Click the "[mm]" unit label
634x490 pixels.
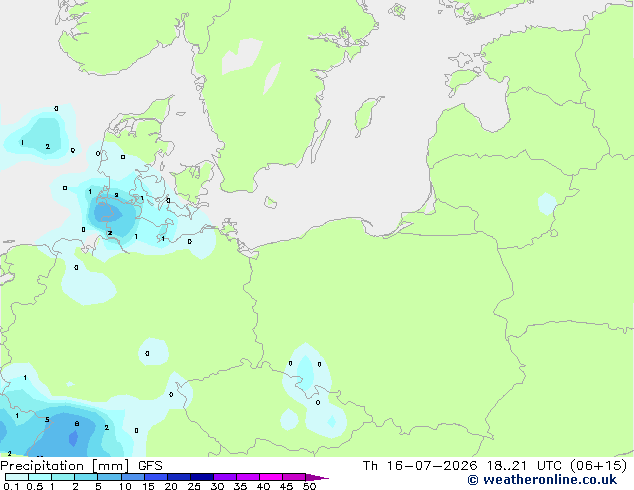(x=110, y=466)
